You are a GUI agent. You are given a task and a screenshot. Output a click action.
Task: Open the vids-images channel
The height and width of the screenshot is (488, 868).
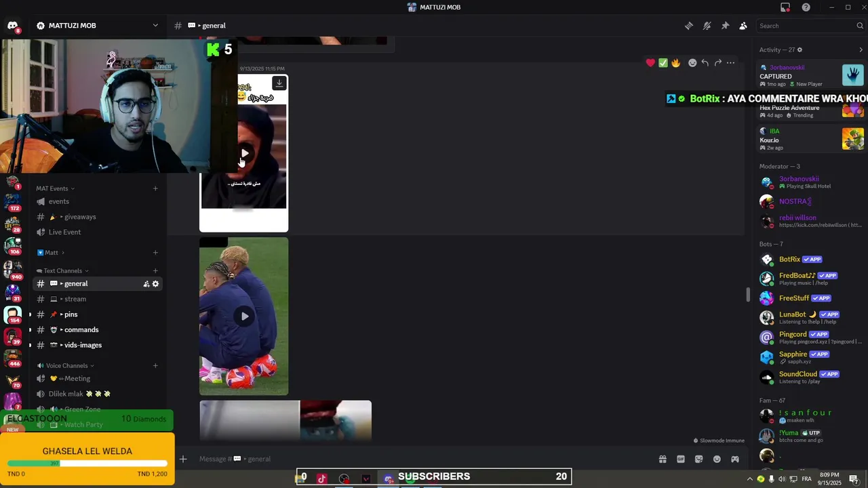point(98,345)
